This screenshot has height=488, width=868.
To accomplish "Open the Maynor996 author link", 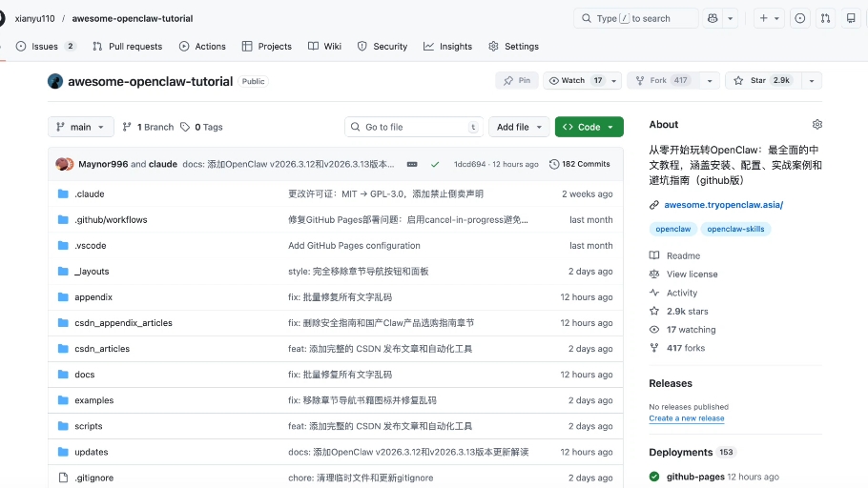I will [x=103, y=164].
